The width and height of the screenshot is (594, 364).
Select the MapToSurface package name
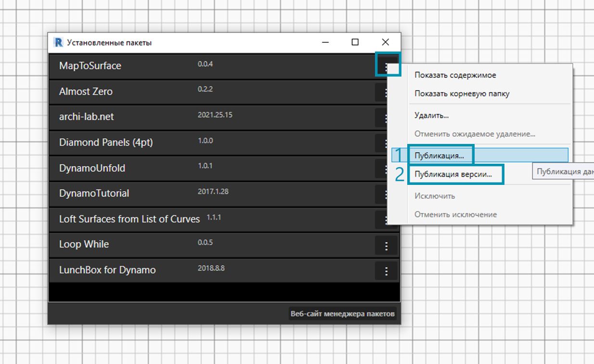[x=90, y=66]
